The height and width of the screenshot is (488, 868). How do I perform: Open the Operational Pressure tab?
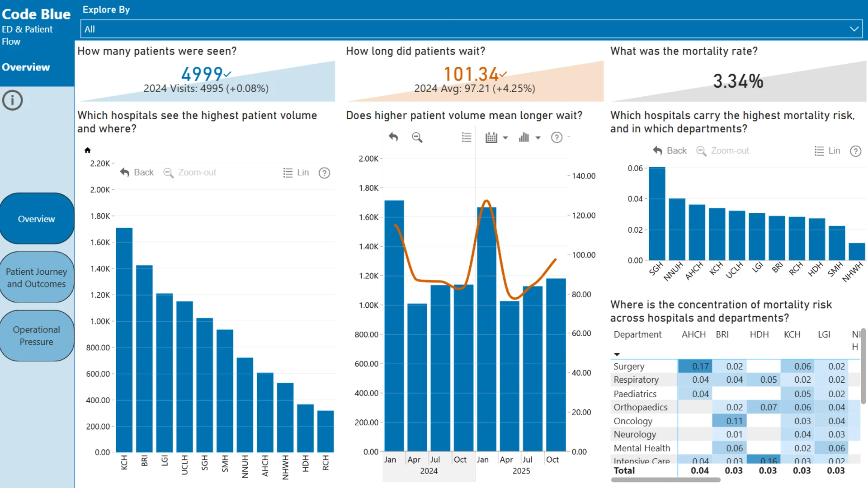tap(37, 335)
